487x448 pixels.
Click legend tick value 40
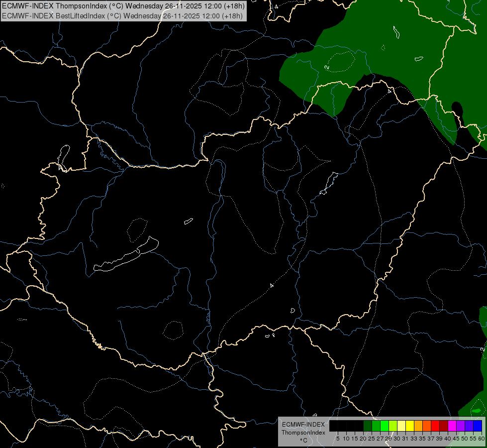448,439
